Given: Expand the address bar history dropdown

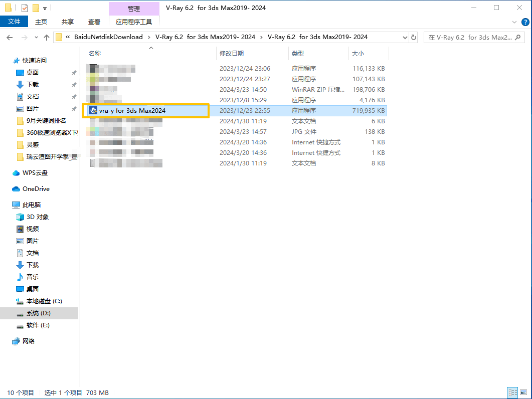Looking at the screenshot, I should [x=405, y=37].
